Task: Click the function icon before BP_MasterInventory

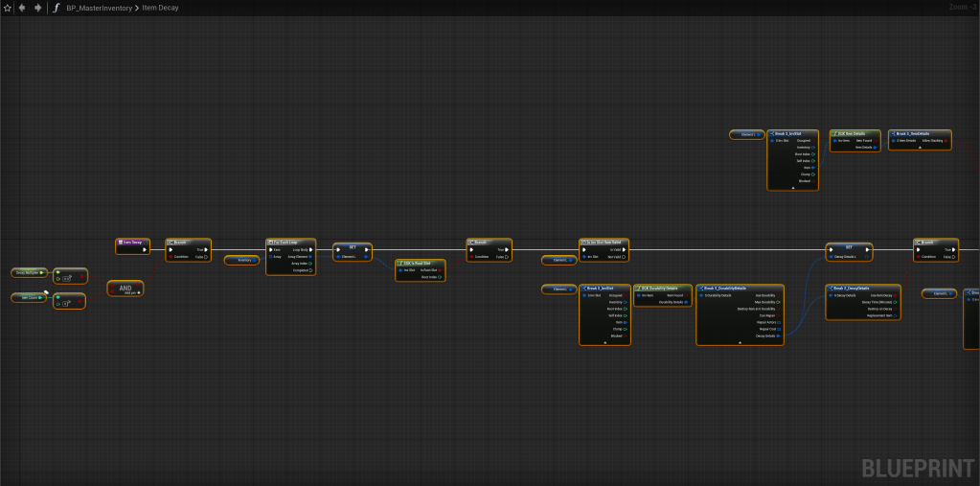Action: tap(57, 8)
